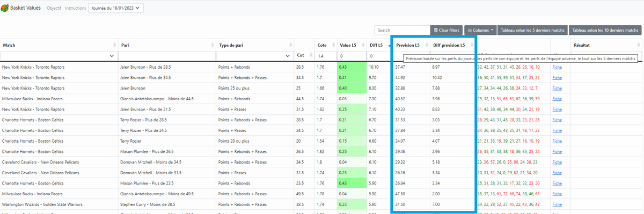Open Fiche link for Mason Plumlee Plus de 26.5
This screenshot has height=214, width=644.
[557, 151]
